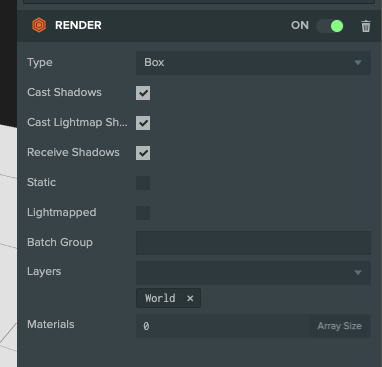
Task: Click the Layers label
Action: tap(44, 272)
